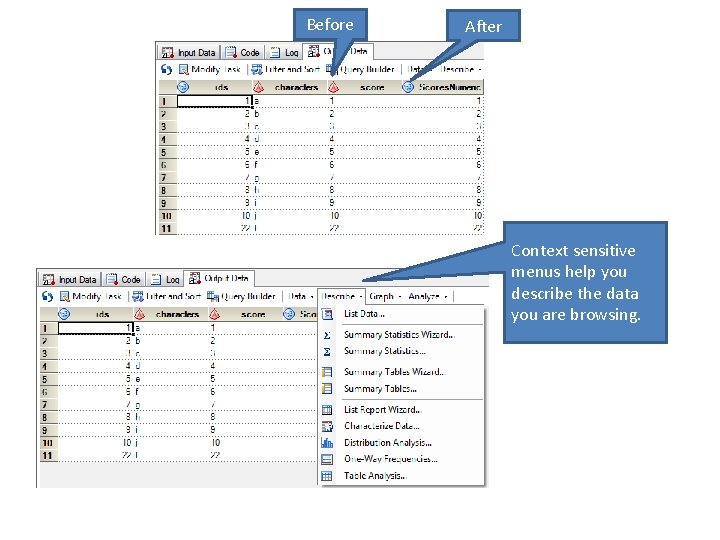Click the Modify Task icon in the lower window
This screenshot has width=720, height=540.
[x=65, y=296]
